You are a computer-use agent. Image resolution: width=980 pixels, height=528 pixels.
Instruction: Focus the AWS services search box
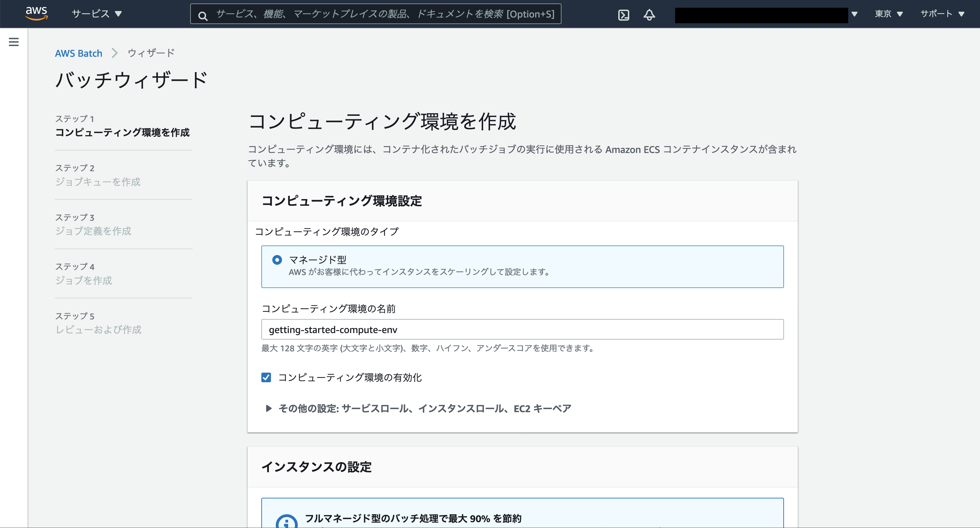pyautogui.click(x=375, y=14)
